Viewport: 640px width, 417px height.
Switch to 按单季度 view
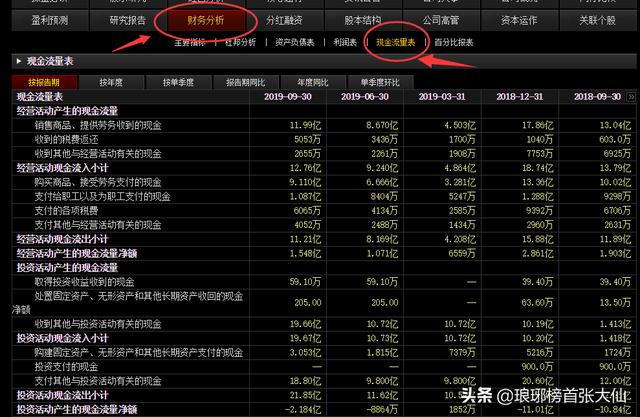[x=178, y=82]
